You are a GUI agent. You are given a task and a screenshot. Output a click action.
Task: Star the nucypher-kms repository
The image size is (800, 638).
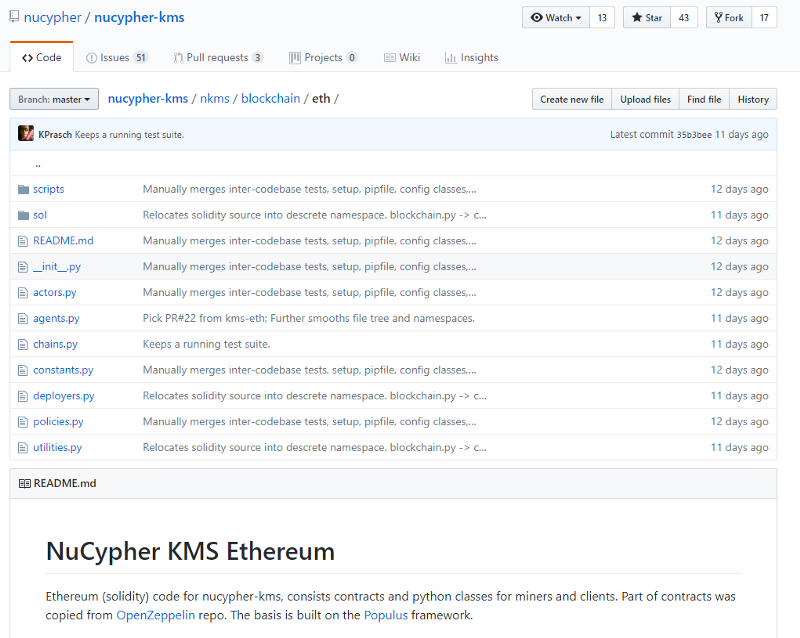tap(646, 17)
